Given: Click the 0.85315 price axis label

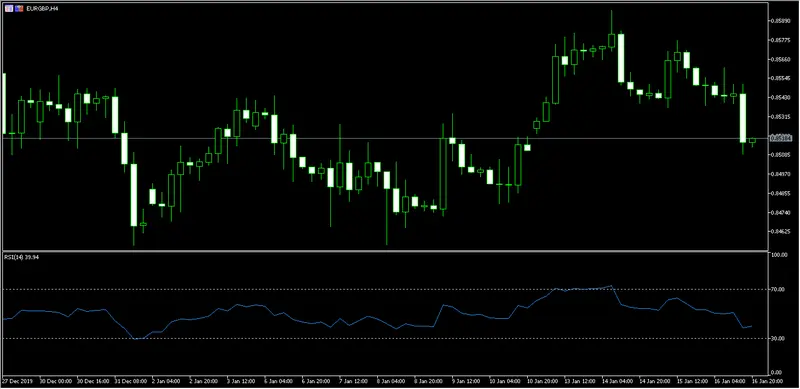Looking at the screenshot, I should [781, 117].
